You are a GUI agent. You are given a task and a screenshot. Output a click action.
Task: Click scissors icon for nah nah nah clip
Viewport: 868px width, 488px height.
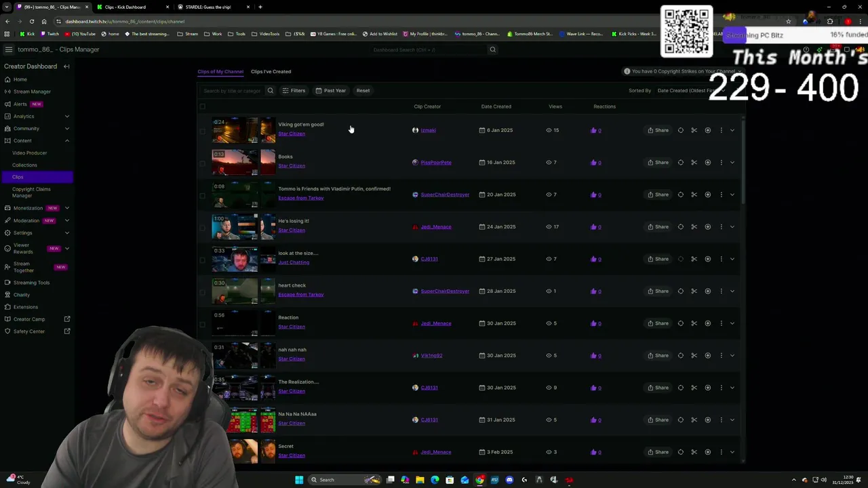(694, 356)
